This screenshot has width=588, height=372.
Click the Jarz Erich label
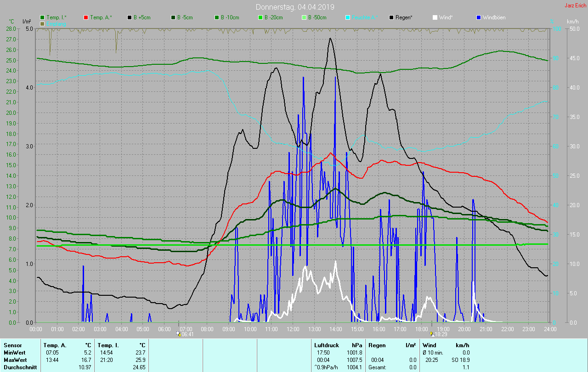point(575,6)
